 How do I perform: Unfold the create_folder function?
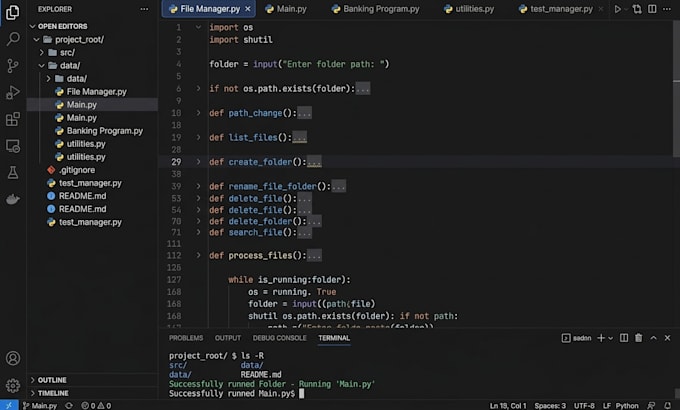pyautogui.click(x=198, y=162)
